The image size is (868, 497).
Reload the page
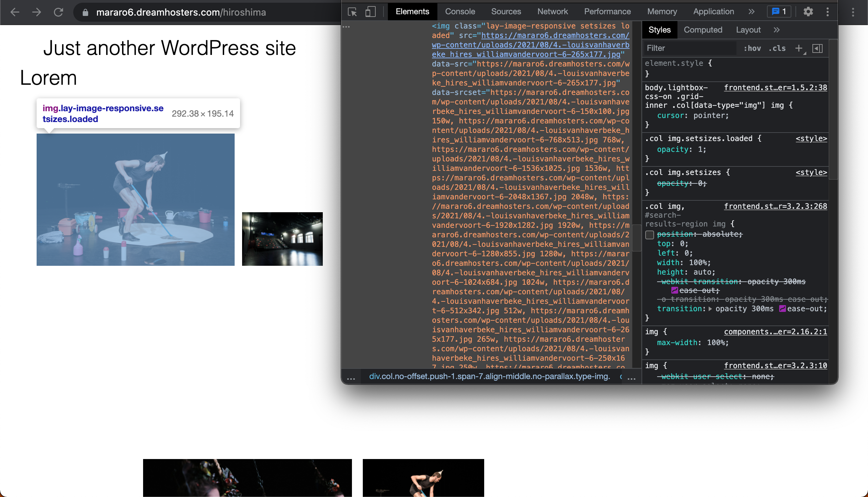(x=58, y=12)
